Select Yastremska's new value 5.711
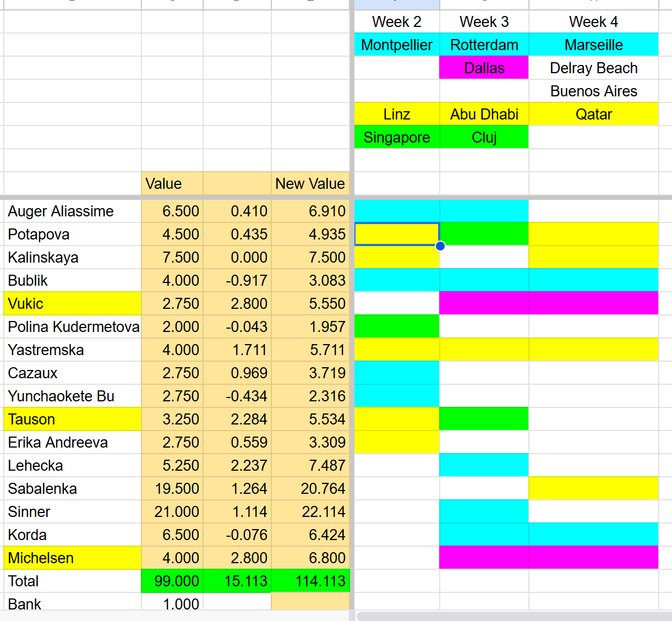Viewport: 672px width, 621px height. click(x=310, y=350)
